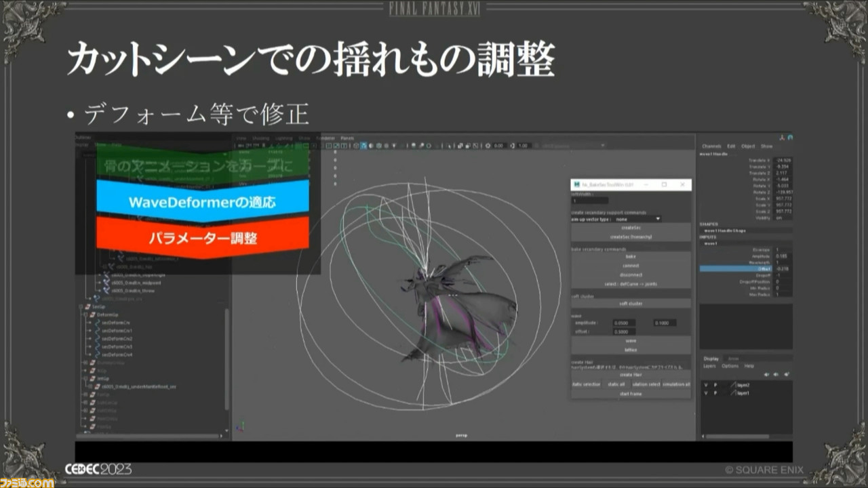
Task: Select secDeformCrv3 in the Outliner
Action: coord(117,346)
